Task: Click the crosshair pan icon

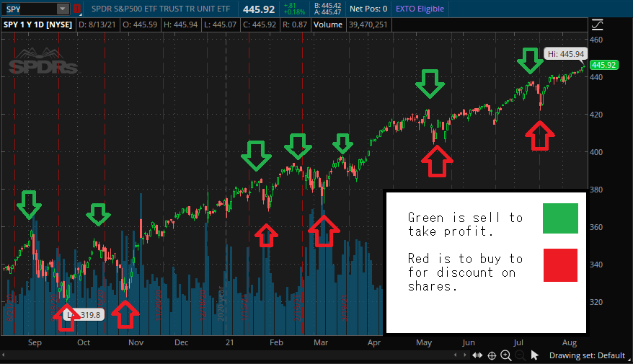Action: [492, 355]
